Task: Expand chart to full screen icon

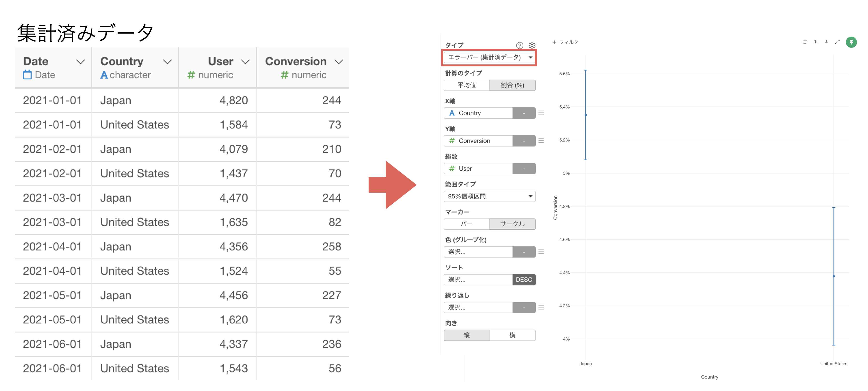Action: pyautogui.click(x=837, y=42)
